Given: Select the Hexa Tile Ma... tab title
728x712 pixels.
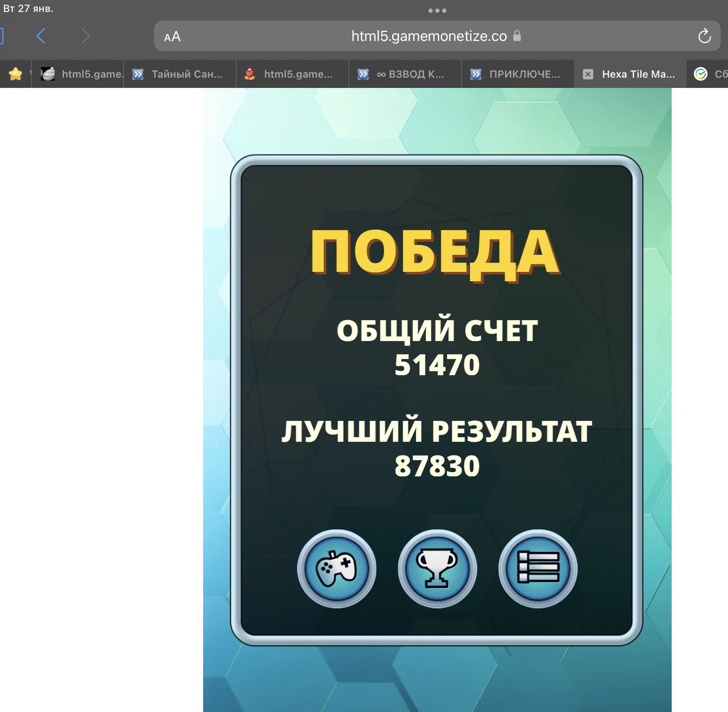Looking at the screenshot, I should pos(638,74).
